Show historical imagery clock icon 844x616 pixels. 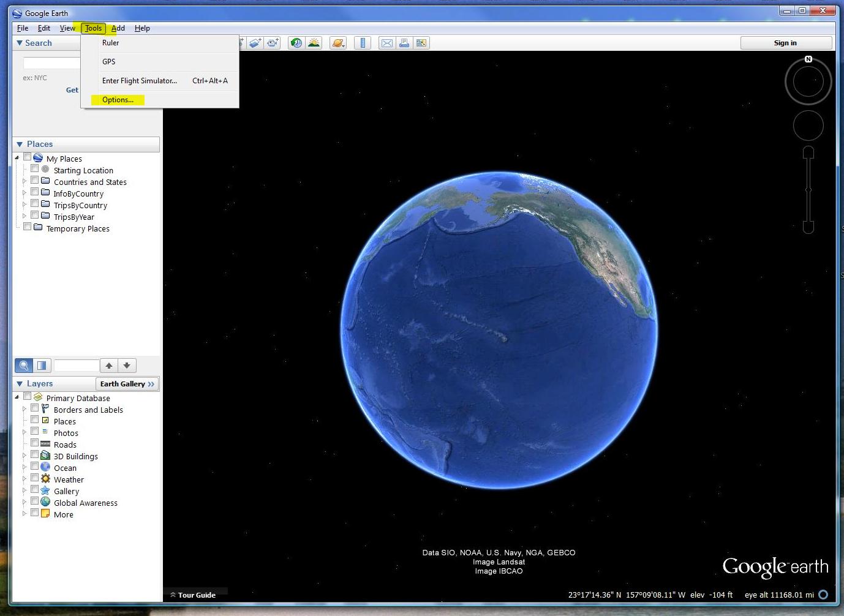(296, 43)
